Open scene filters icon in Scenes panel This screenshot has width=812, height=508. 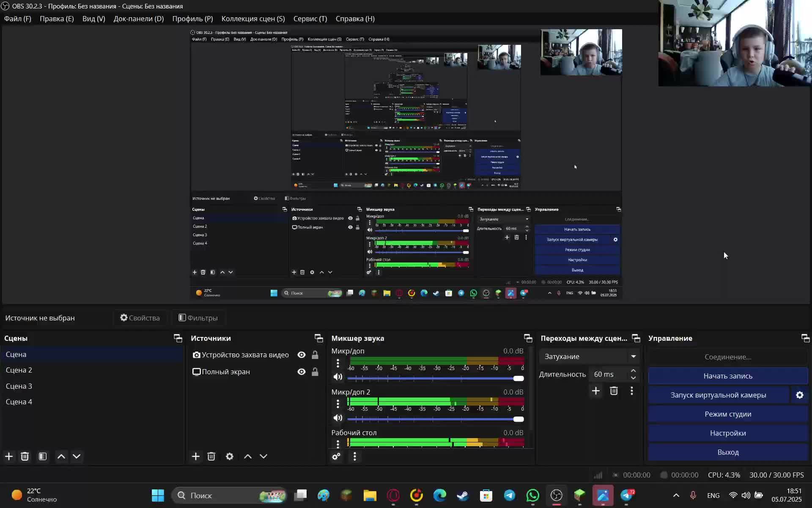point(43,456)
